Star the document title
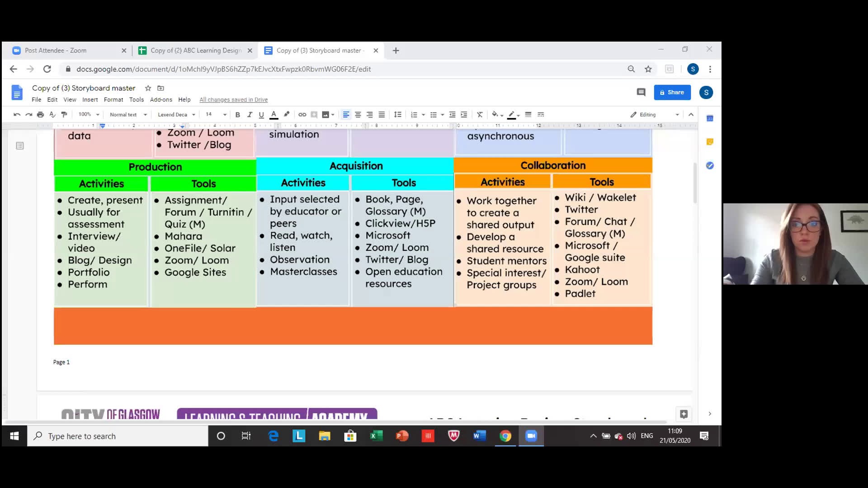The image size is (868, 488). pos(148,88)
